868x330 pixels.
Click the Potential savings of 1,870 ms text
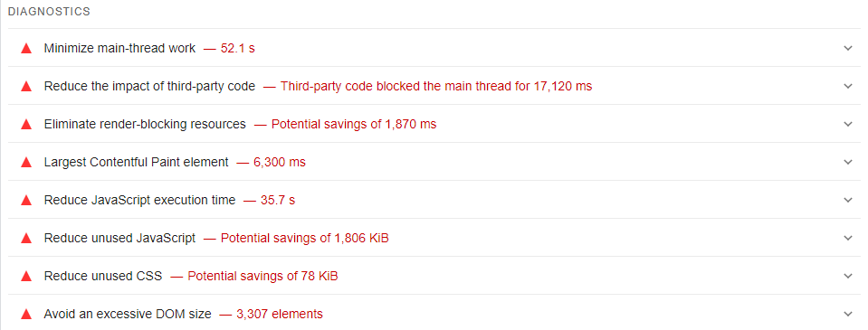coord(354,125)
